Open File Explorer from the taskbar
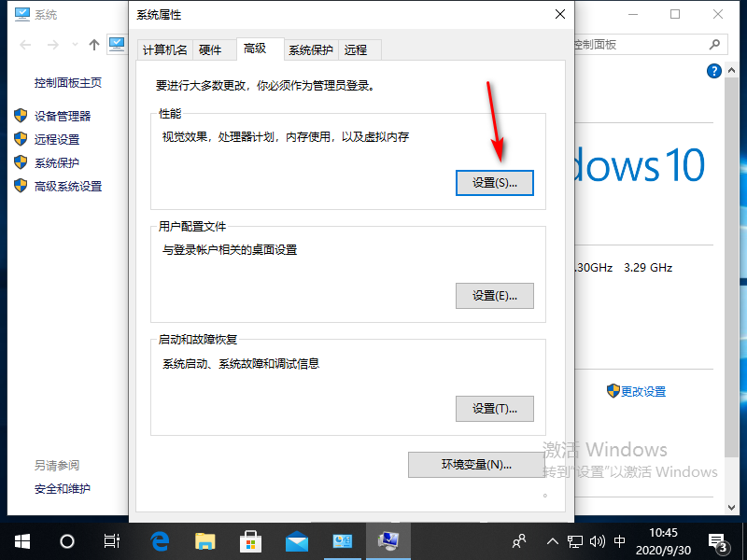 click(205, 540)
